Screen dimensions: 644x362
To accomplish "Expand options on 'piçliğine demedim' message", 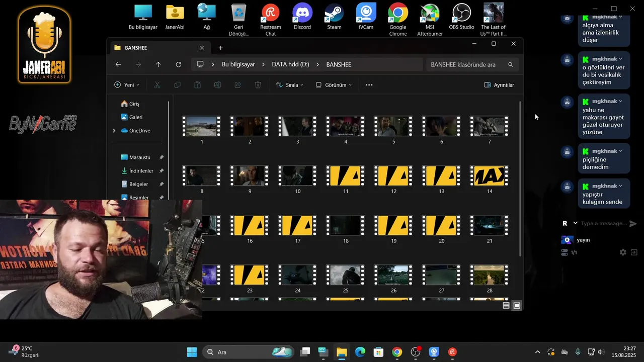I will click(620, 151).
